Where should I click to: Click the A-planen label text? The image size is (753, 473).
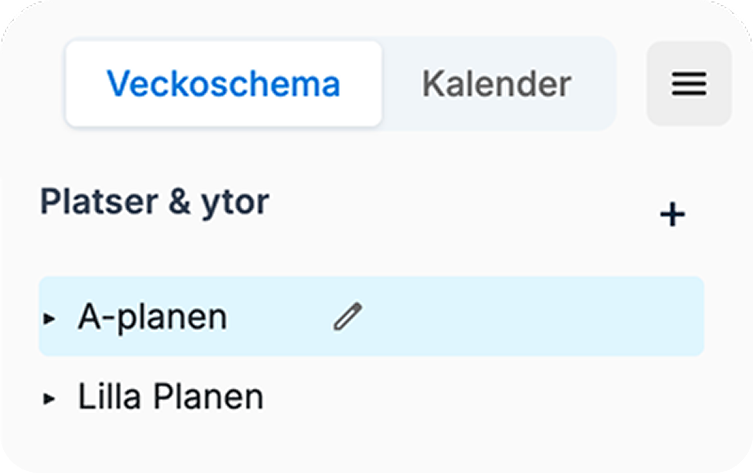click(x=152, y=317)
